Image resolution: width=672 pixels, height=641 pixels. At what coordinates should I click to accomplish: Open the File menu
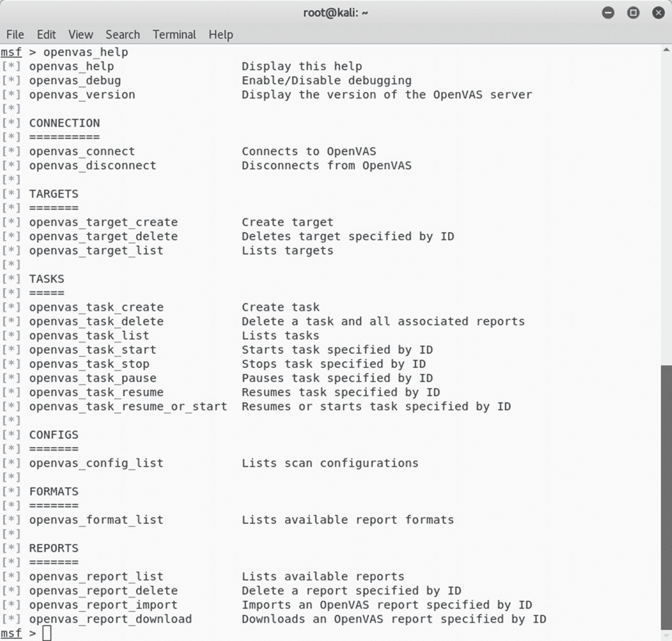tap(15, 34)
